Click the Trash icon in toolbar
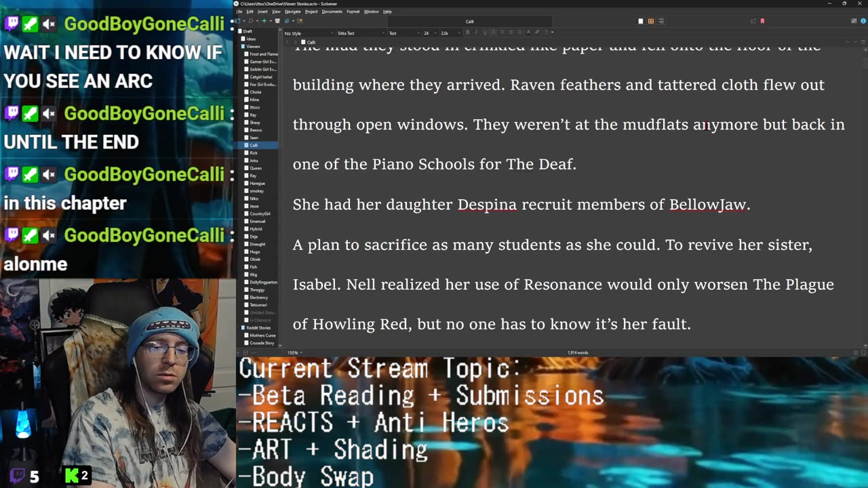 point(277,21)
